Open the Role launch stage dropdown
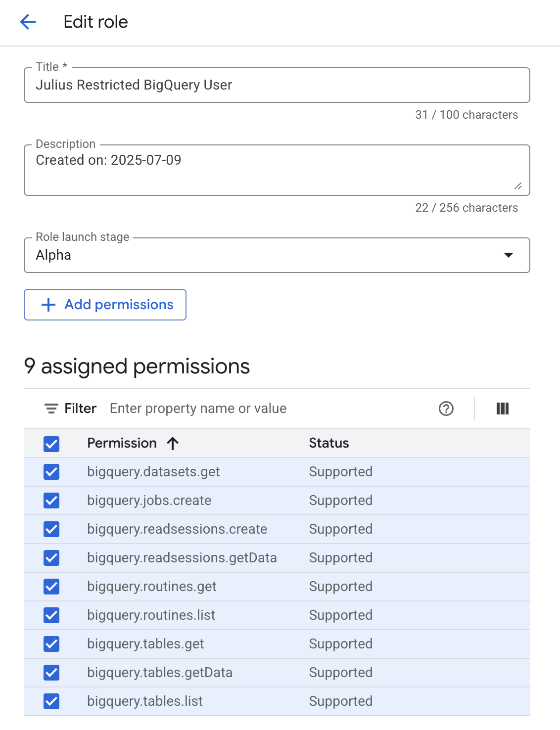 277,255
